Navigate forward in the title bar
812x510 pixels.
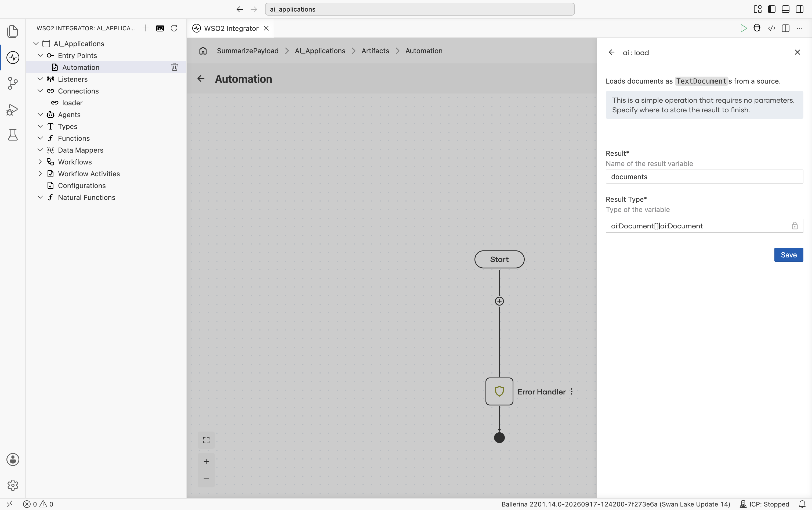(x=254, y=9)
